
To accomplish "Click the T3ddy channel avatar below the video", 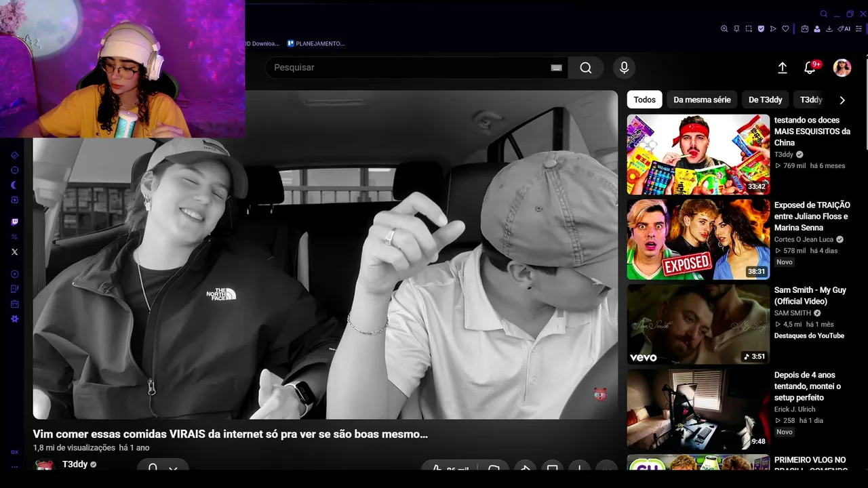I will pos(44,465).
